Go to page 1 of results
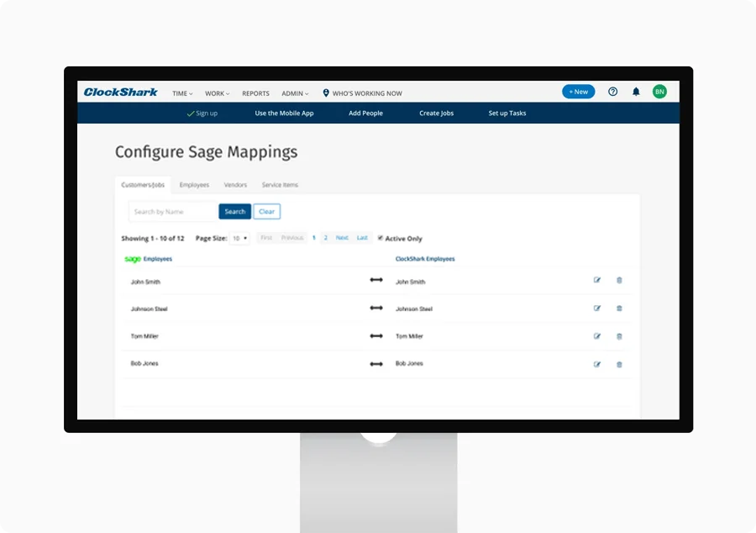This screenshot has height=533, width=756. coord(314,238)
